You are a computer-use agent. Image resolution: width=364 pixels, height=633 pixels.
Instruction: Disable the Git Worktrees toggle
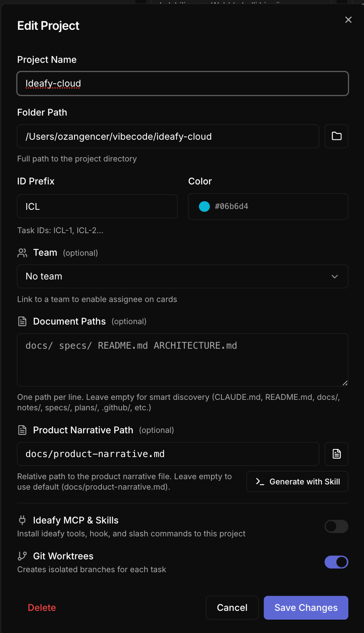click(x=336, y=562)
